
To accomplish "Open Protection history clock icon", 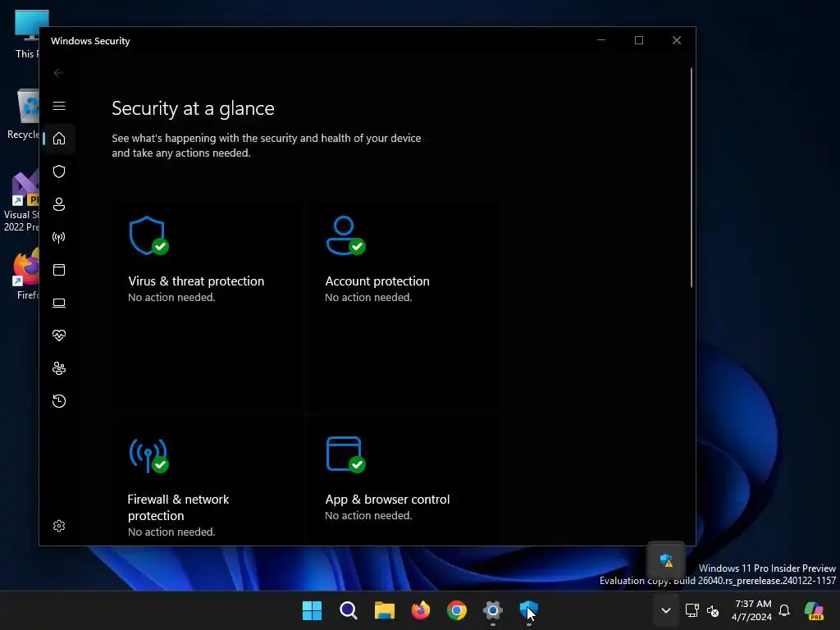I will pos(59,401).
